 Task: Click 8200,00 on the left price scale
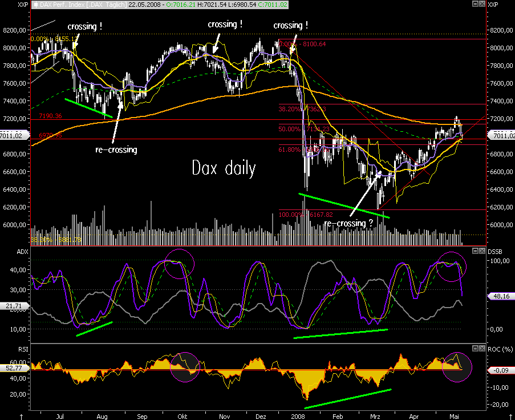(x=14, y=30)
